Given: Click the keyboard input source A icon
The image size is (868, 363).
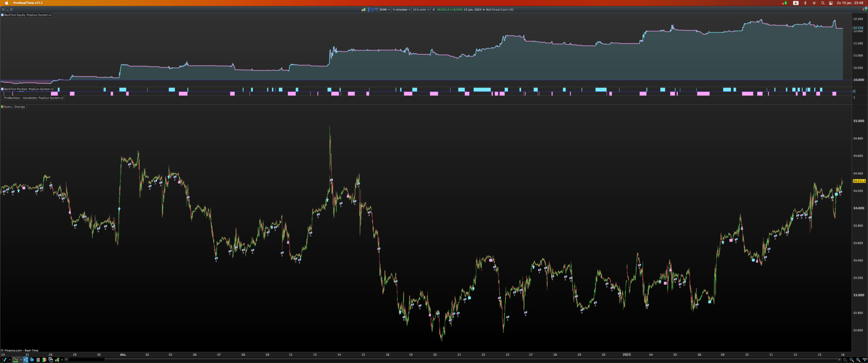Looking at the screenshot, I should (x=796, y=3).
